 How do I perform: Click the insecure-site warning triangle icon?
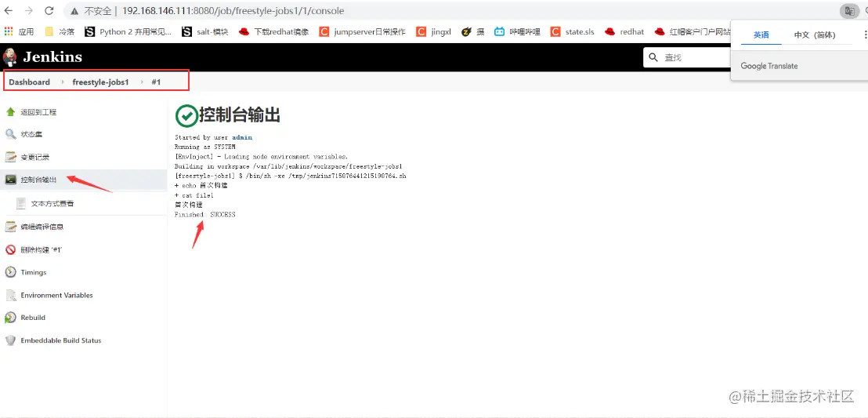click(74, 11)
